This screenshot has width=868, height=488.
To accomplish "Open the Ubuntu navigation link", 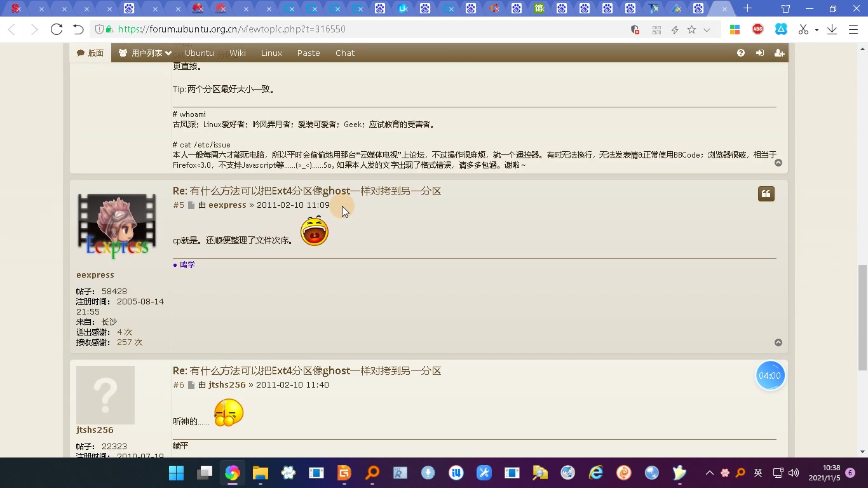I will click(x=200, y=53).
